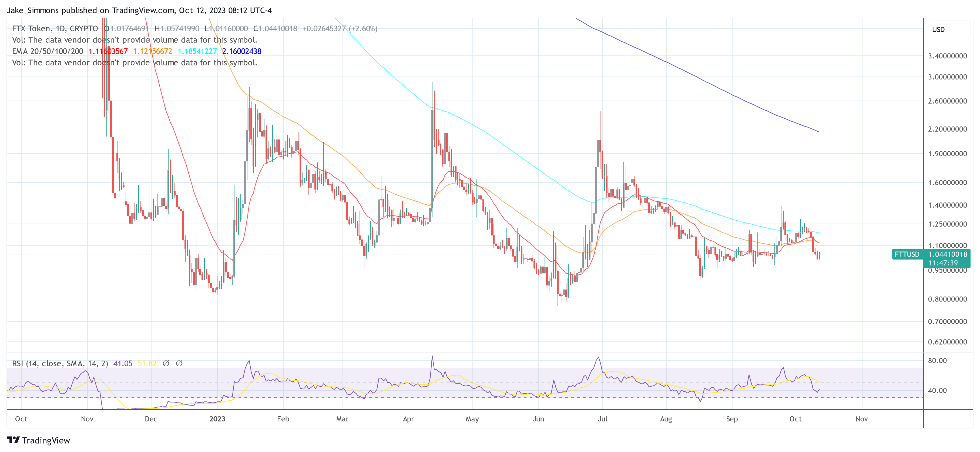Select the FTX Token, 1D, CRYPTO title

pyautogui.click(x=55, y=29)
